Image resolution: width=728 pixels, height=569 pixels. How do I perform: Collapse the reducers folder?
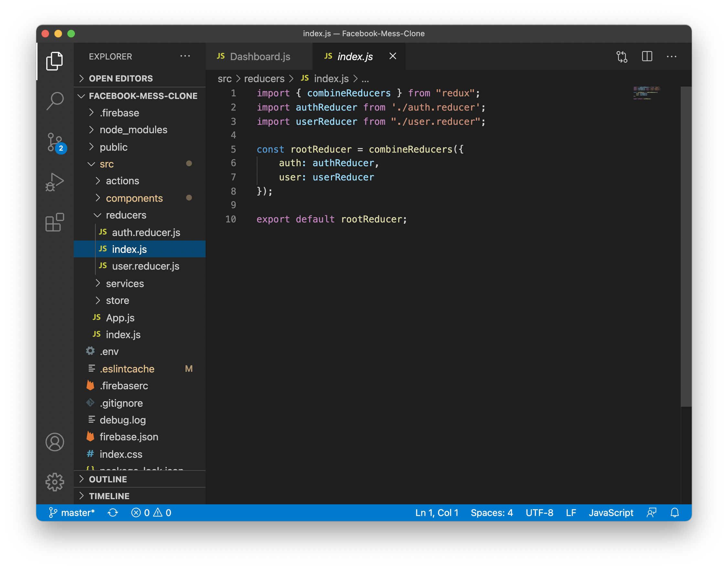pyautogui.click(x=139, y=215)
